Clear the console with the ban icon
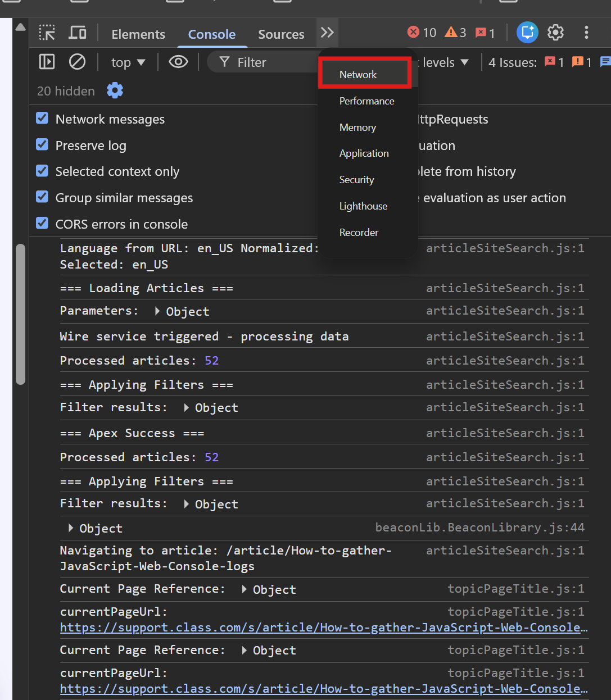The height and width of the screenshot is (700, 611). 77,62
